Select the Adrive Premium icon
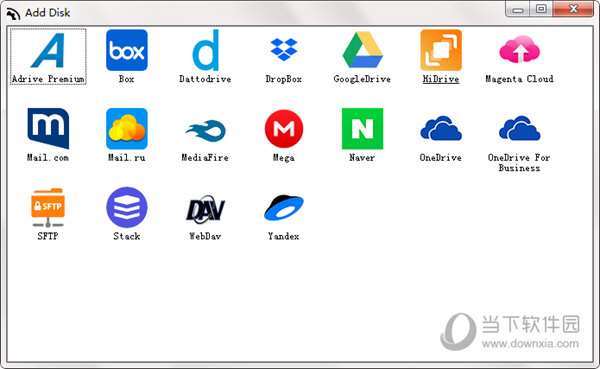Image resolution: width=600 pixels, height=369 pixels. [x=48, y=50]
